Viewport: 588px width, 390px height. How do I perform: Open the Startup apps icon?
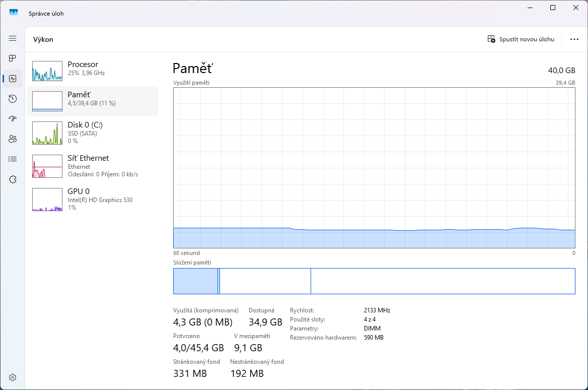[13, 119]
